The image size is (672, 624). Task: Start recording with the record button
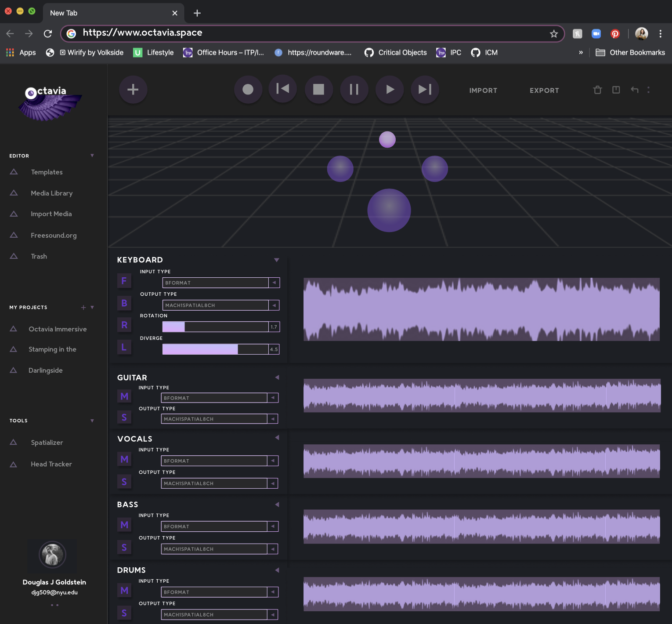(x=248, y=90)
